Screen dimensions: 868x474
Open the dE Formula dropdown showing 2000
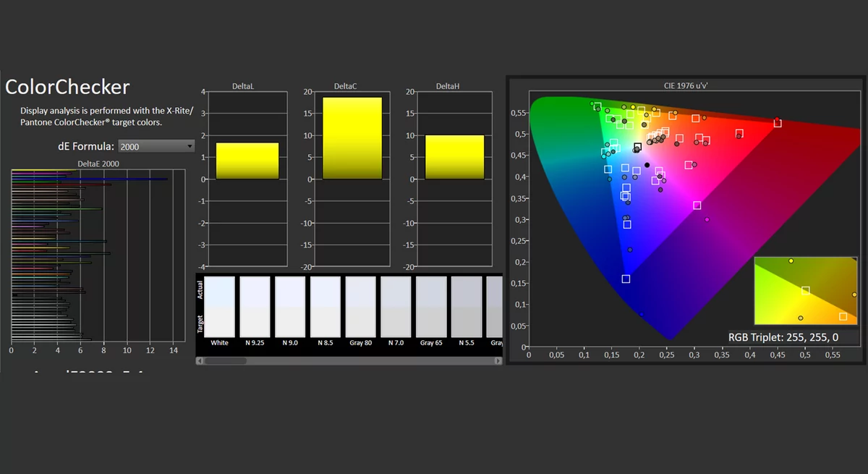click(156, 146)
